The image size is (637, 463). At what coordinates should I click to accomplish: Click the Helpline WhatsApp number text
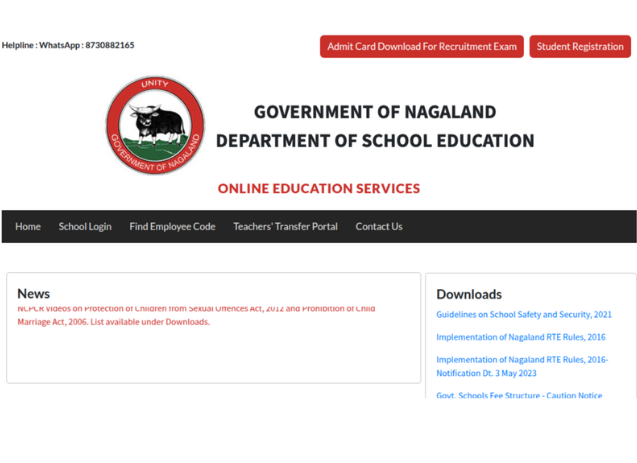pyautogui.click(x=68, y=45)
